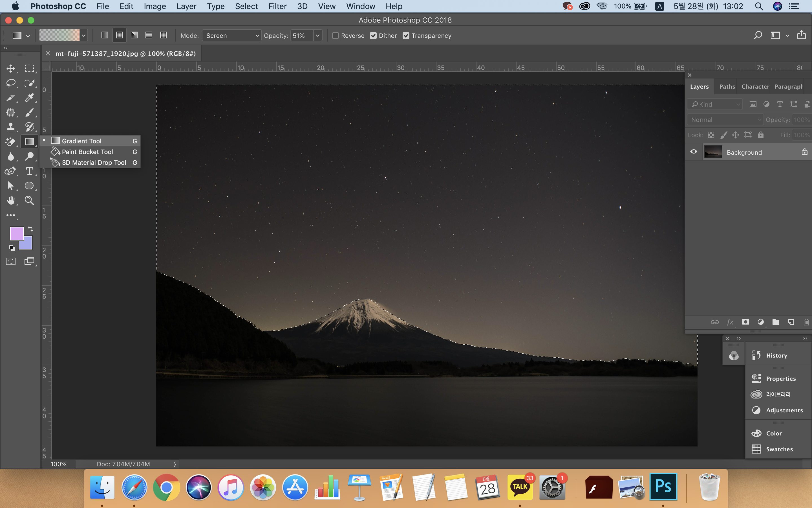The height and width of the screenshot is (508, 812).
Task: Choose Diamond Gradient style
Action: 164,35
